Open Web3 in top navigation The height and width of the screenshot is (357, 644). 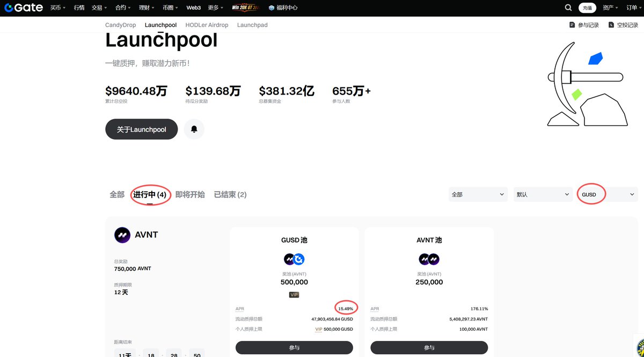click(194, 8)
